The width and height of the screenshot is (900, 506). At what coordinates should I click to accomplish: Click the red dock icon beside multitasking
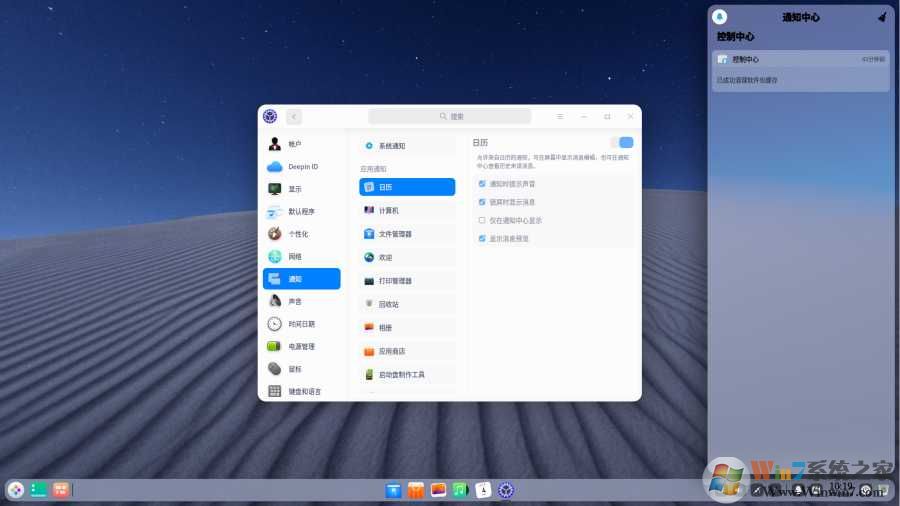[61, 490]
